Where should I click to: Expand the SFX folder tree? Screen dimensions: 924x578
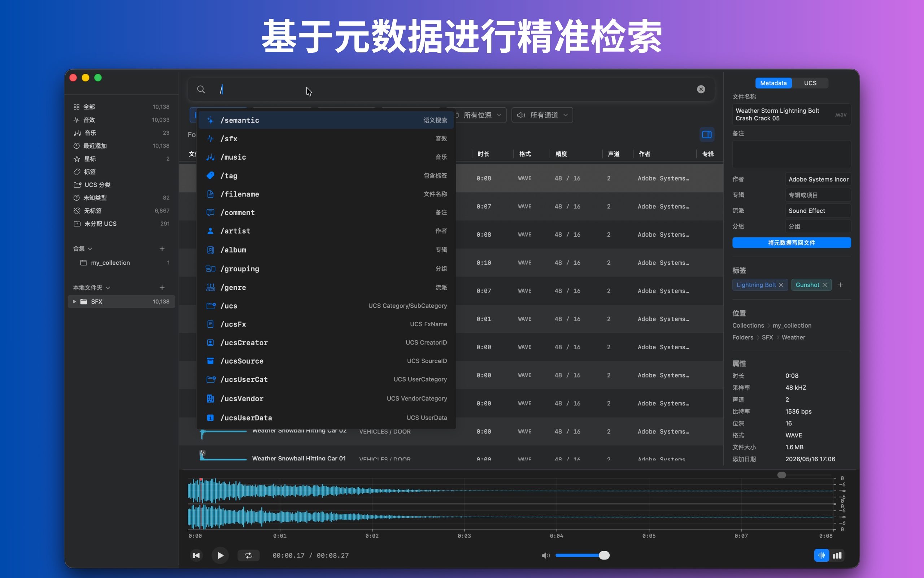click(74, 302)
